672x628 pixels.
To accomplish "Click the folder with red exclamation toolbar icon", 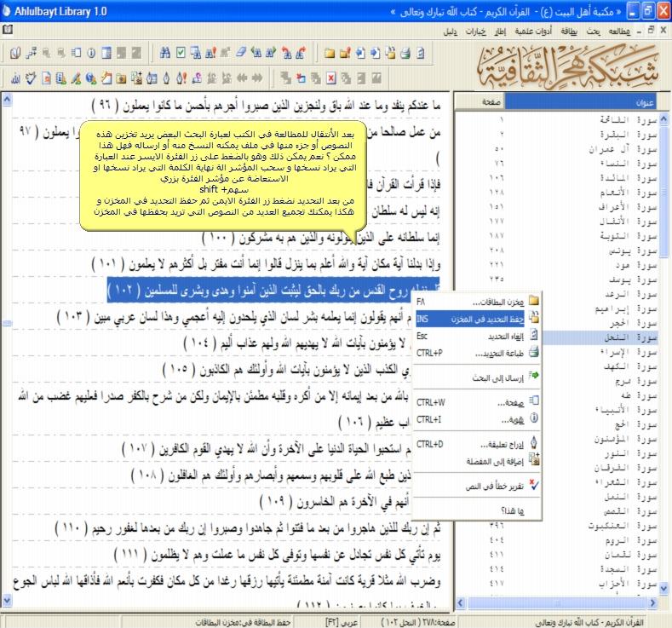I will (x=345, y=53).
